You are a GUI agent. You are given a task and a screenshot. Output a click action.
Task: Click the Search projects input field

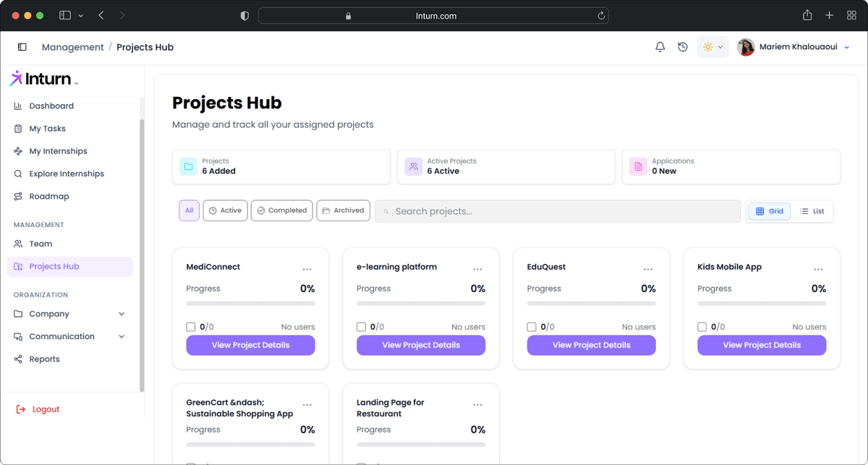pyautogui.click(x=557, y=211)
